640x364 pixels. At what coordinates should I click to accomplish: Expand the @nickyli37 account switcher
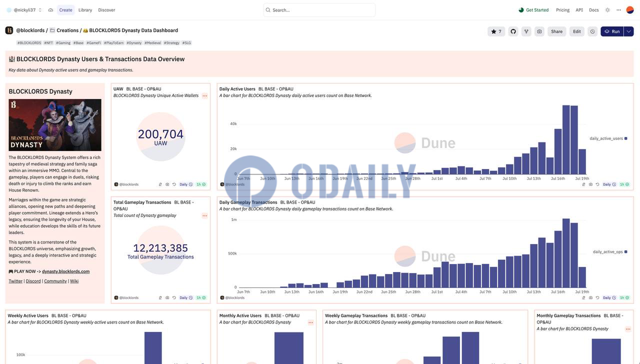[24, 10]
